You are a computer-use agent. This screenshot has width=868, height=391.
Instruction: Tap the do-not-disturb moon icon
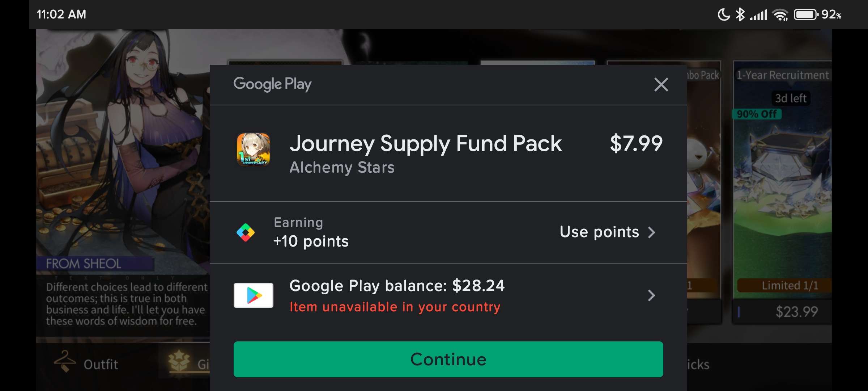click(x=724, y=14)
